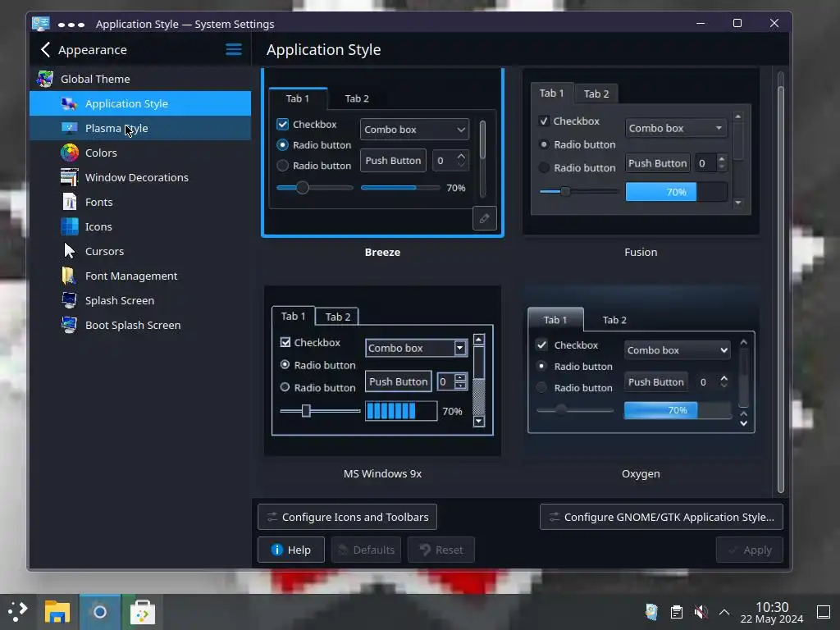Click the pencil icon to configure Breeze
Viewport: 840px width, 630px height.
point(484,218)
